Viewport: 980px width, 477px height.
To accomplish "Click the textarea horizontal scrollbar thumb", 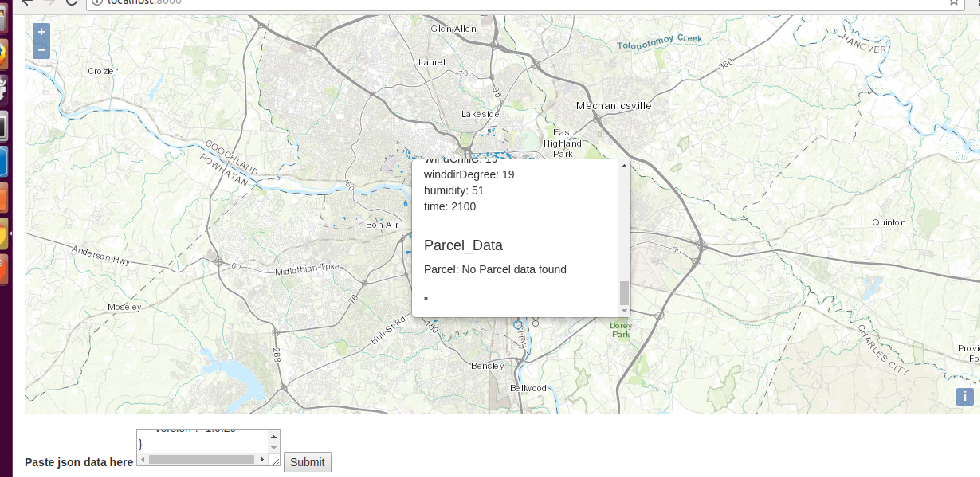I will click(x=201, y=459).
